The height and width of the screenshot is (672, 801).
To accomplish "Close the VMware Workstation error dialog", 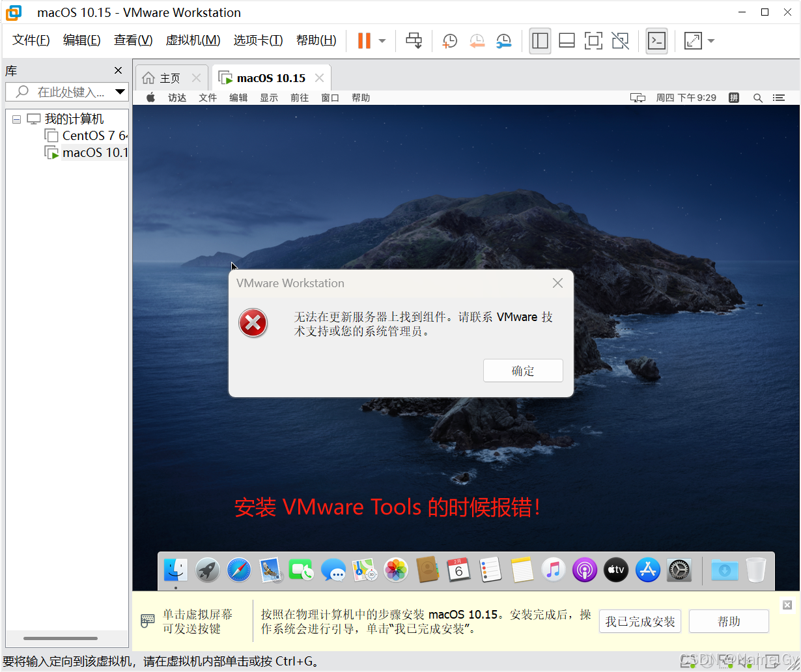I will 557,283.
